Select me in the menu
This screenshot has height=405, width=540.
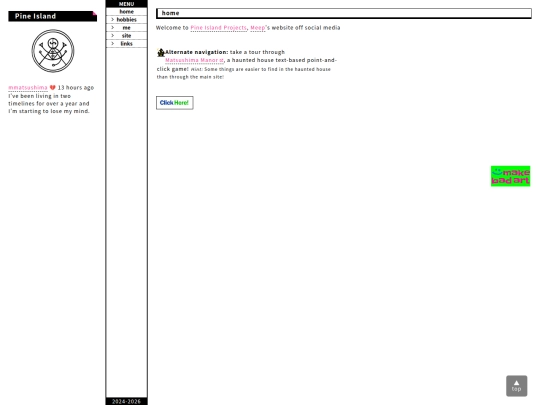click(126, 28)
